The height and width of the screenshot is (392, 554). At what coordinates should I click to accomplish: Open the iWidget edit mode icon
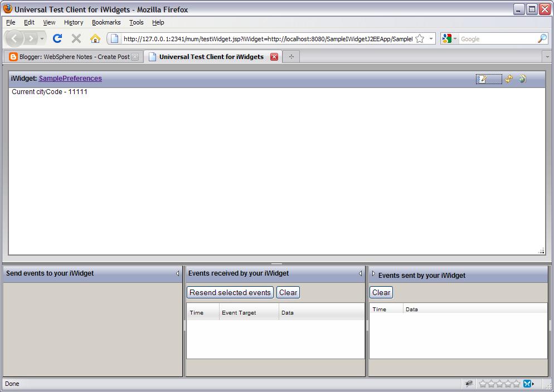(x=482, y=79)
